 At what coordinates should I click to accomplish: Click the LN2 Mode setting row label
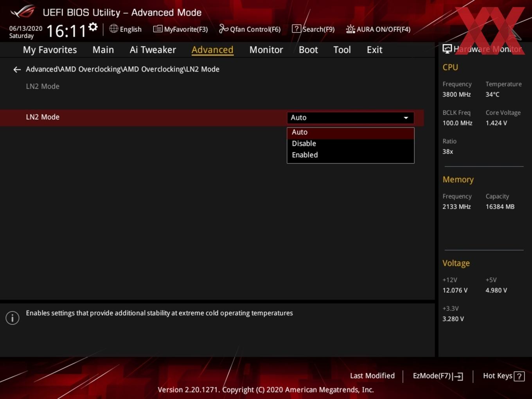pos(43,117)
